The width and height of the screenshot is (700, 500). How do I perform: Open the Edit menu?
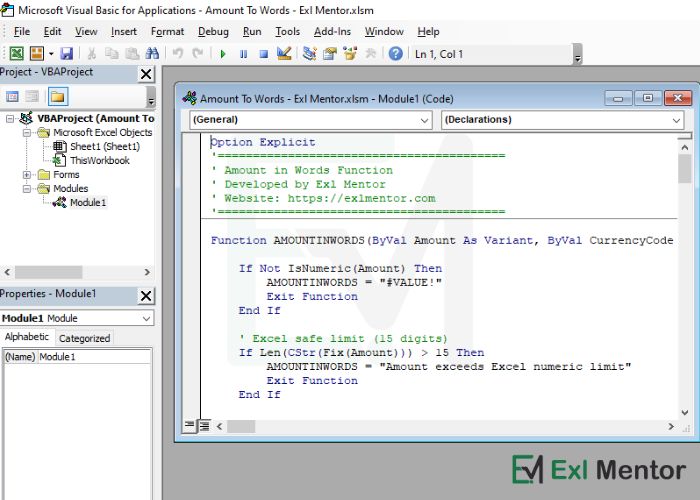pos(52,32)
